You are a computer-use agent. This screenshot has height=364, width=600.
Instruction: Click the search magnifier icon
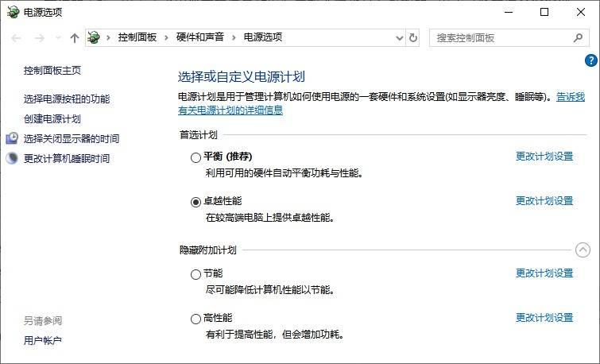tap(578, 38)
